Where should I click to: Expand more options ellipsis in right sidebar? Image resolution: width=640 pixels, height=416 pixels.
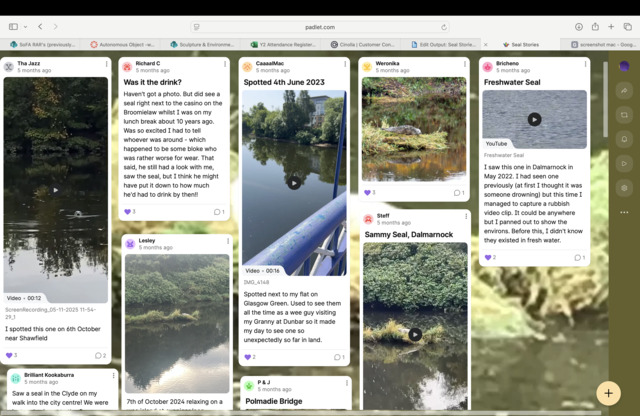pos(624,212)
